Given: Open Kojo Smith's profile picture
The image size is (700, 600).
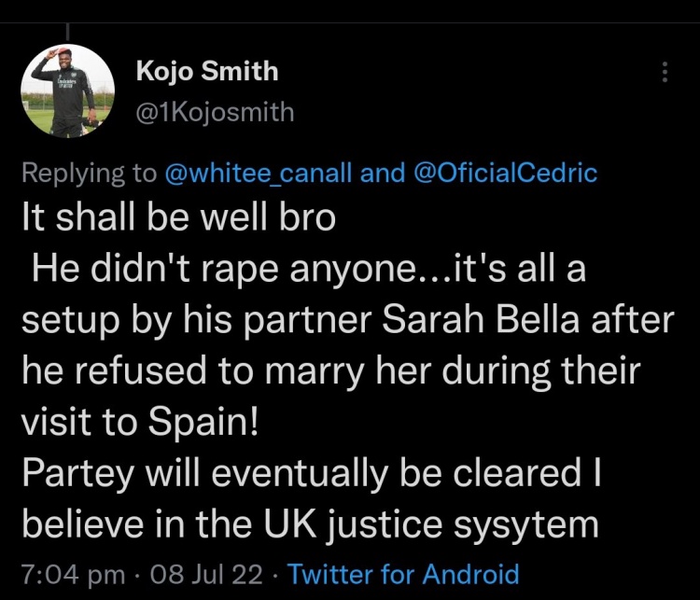Looking at the screenshot, I should (x=68, y=91).
